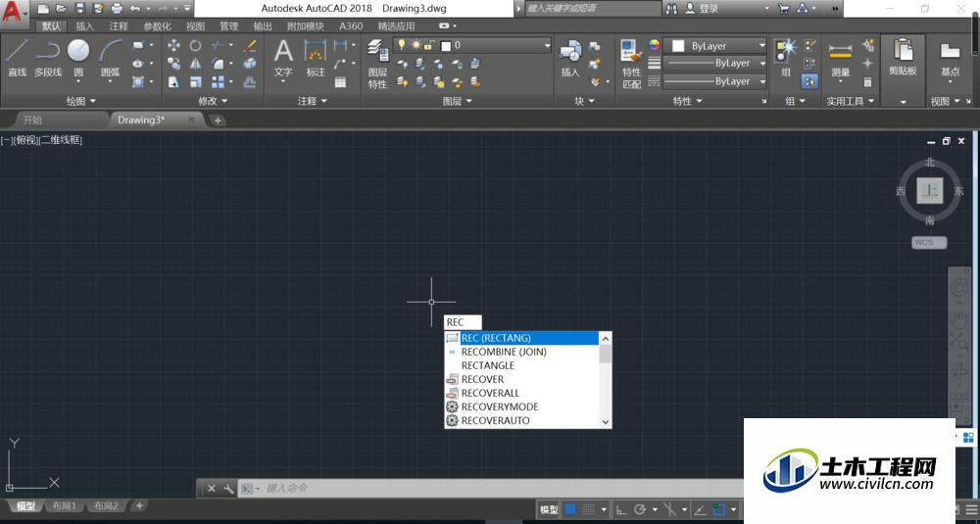Image resolution: width=980 pixels, height=524 pixels.
Task: Click the Save icon in quick access toolbar
Action: point(80,9)
